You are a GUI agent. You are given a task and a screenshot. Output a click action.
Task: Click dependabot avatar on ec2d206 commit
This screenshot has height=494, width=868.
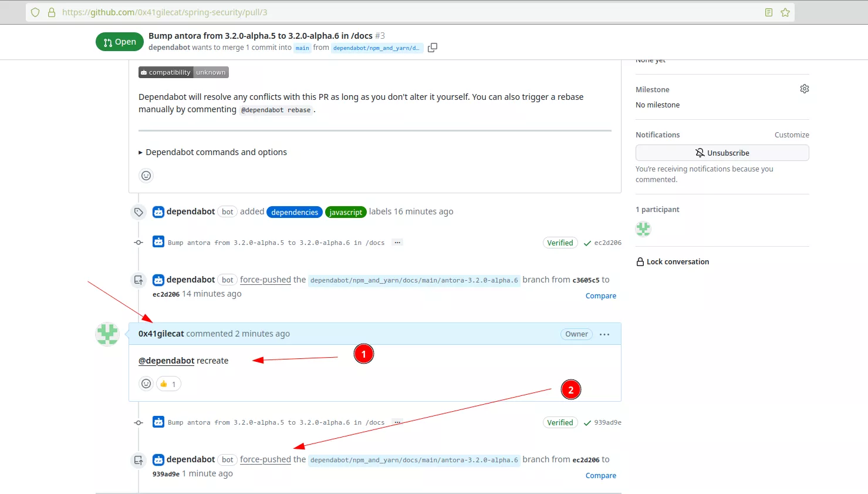[x=158, y=242]
